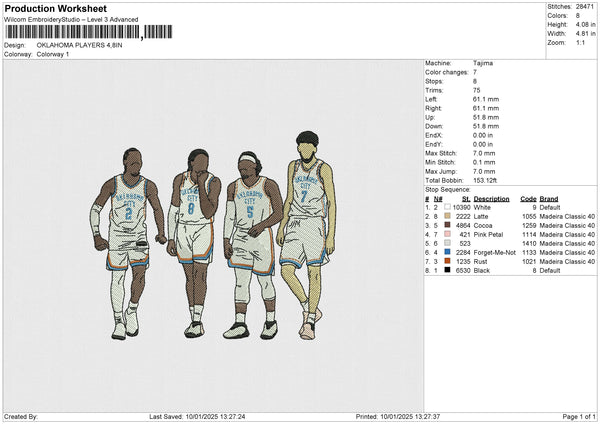This screenshot has height=424, width=600.
Task: Click the Rust description text
Action: (x=480, y=262)
